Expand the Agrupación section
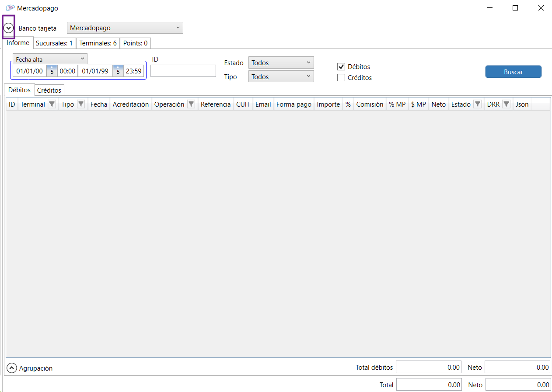552x392 pixels. [12, 368]
